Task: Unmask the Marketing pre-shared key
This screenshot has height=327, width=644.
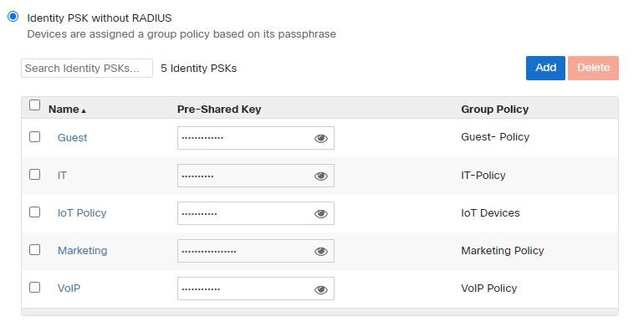Action: point(321,252)
